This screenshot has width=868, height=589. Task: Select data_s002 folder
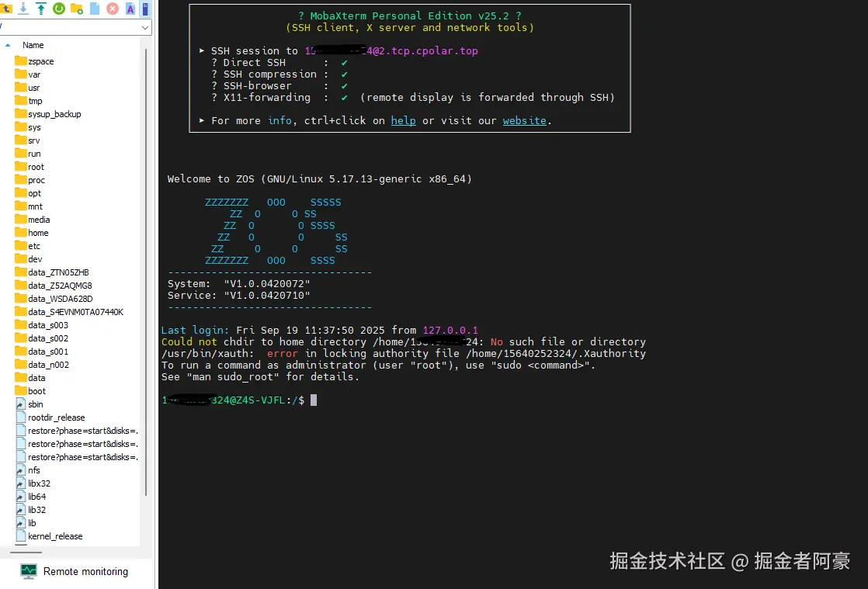41,338
